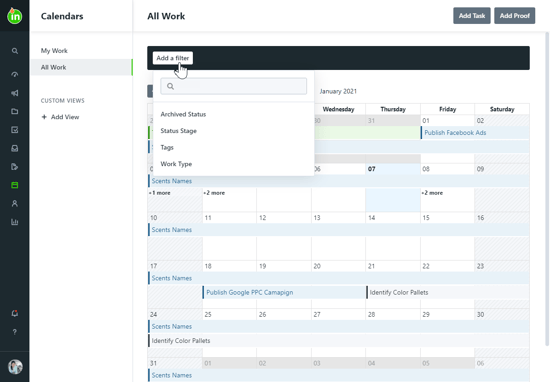Image resolution: width=550 pixels, height=382 pixels.
Task: Open the notifications bell icon
Action: click(x=15, y=313)
